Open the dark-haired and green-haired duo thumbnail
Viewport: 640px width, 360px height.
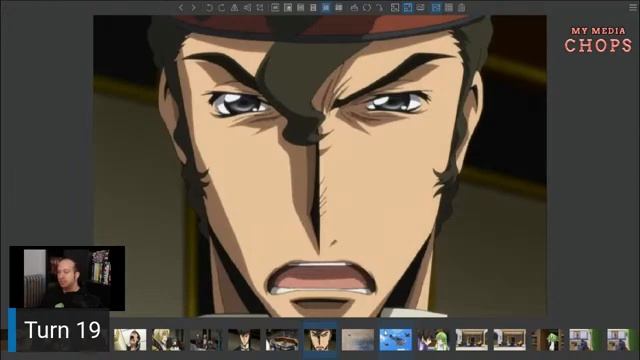click(433, 340)
